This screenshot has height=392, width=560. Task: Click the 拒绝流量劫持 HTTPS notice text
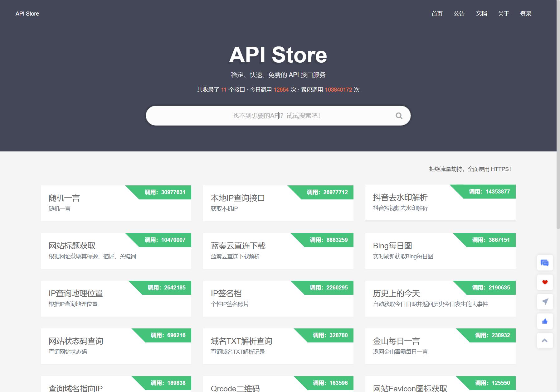(x=470, y=169)
